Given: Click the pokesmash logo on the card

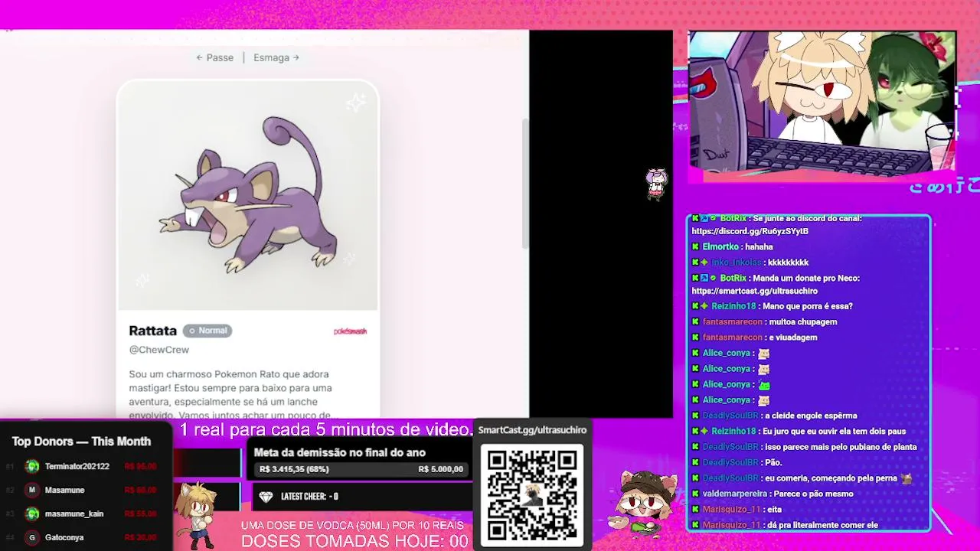Looking at the screenshot, I should coord(350,331).
